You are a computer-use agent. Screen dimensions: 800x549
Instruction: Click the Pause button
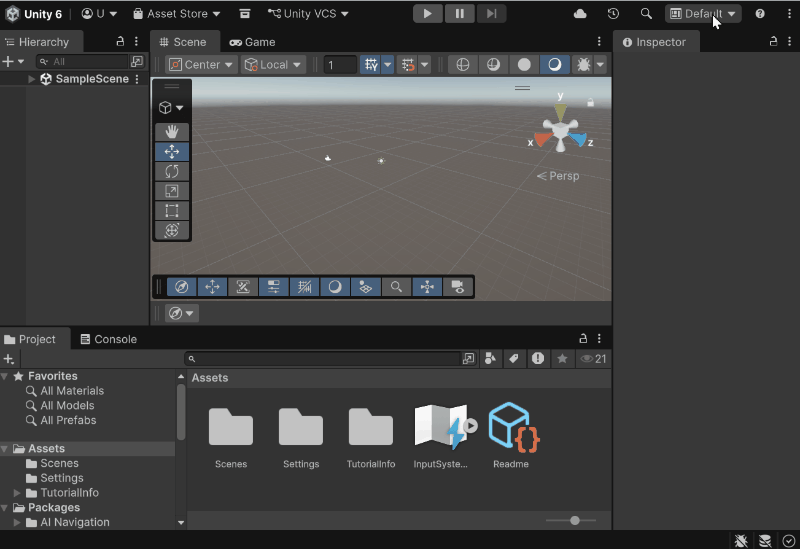(x=460, y=14)
